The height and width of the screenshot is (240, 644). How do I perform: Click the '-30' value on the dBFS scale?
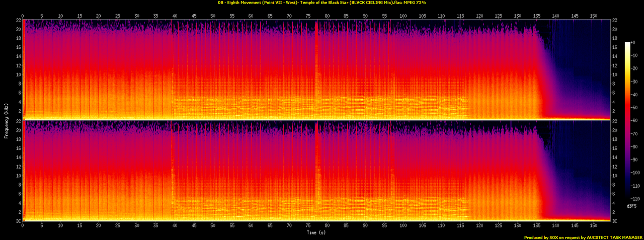click(635, 81)
